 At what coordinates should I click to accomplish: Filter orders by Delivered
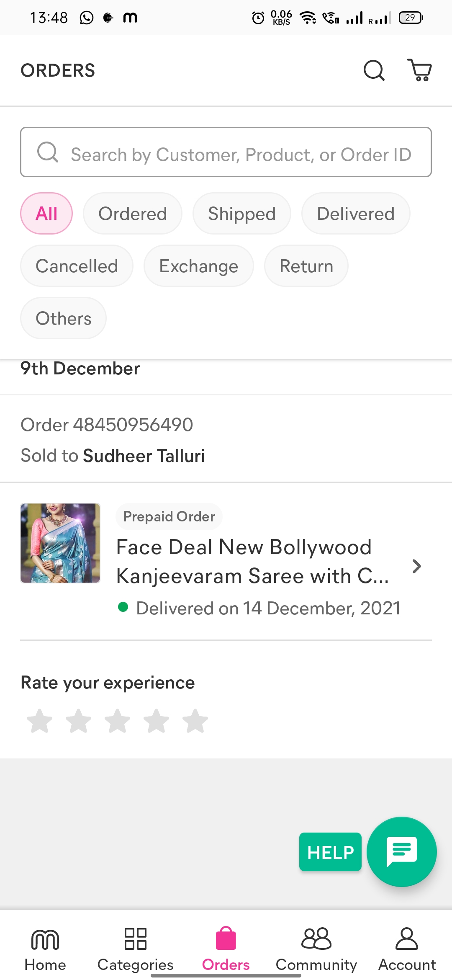[x=355, y=214]
